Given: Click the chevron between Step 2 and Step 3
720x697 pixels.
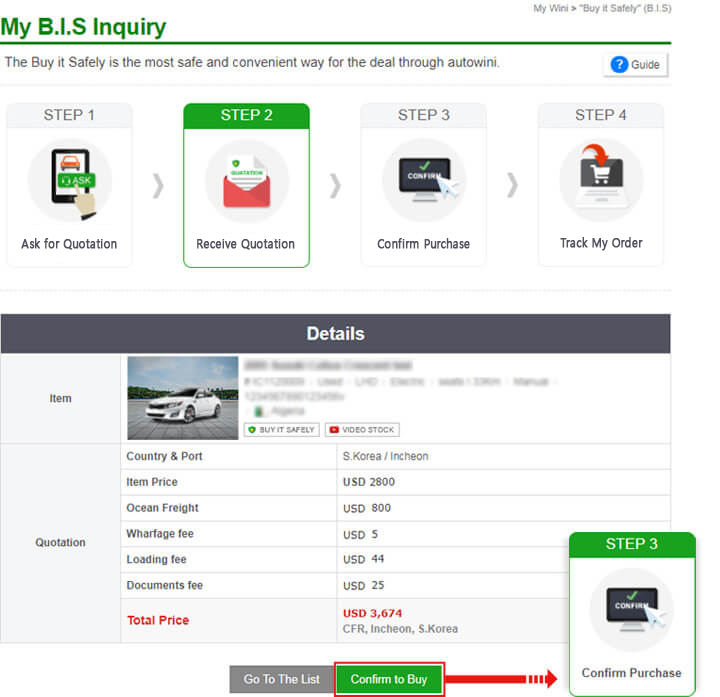Looking at the screenshot, I should (x=335, y=185).
